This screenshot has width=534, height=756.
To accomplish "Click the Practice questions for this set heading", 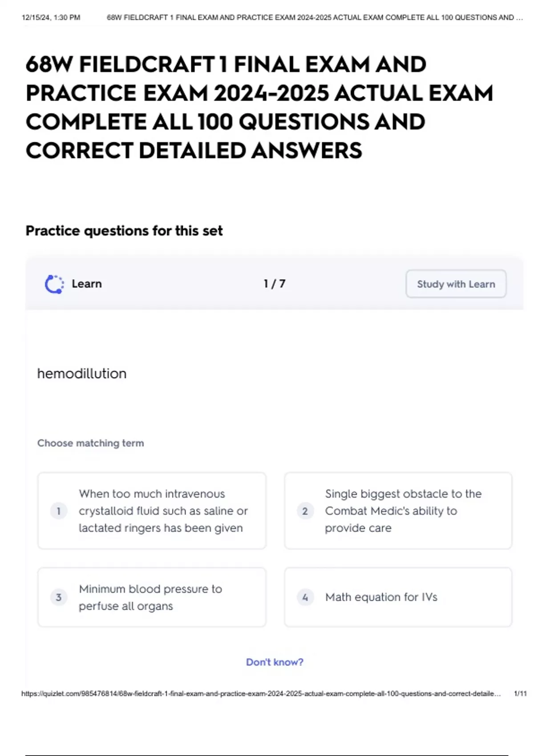I will [124, 231].
